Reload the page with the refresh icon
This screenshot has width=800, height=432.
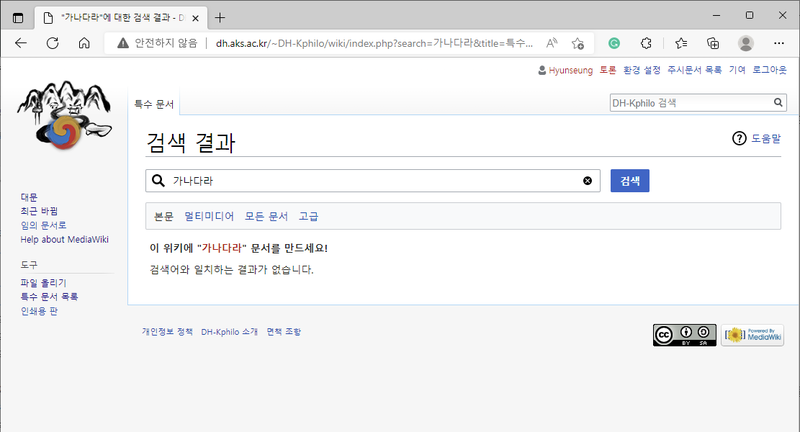click(53, 43)
